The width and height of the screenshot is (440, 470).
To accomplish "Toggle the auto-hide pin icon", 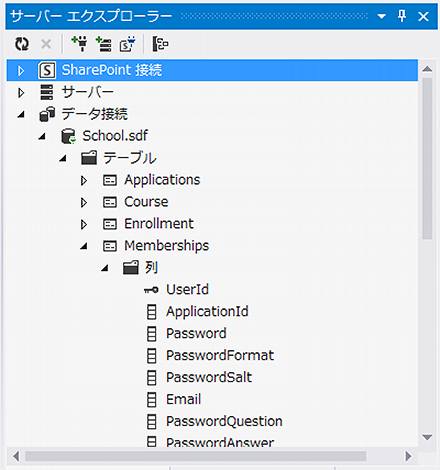I will pos(402,16).
